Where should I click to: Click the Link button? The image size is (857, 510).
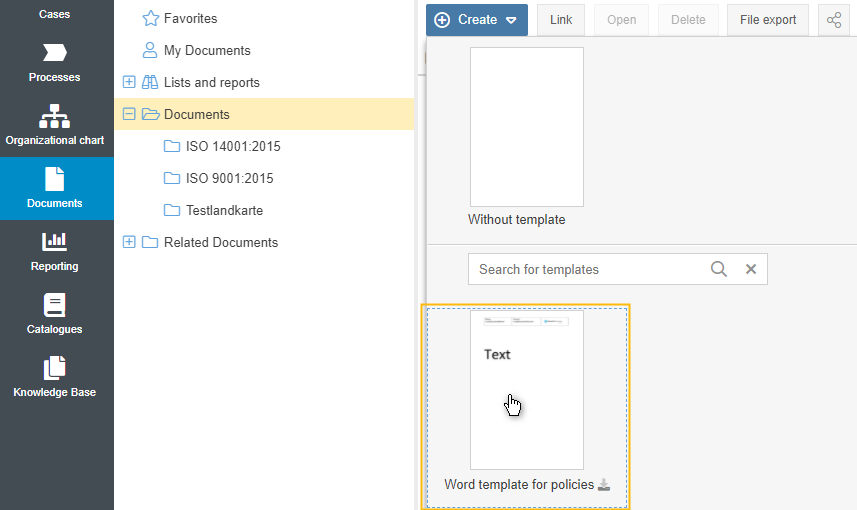pyautogui.click(x=561, y=20)
